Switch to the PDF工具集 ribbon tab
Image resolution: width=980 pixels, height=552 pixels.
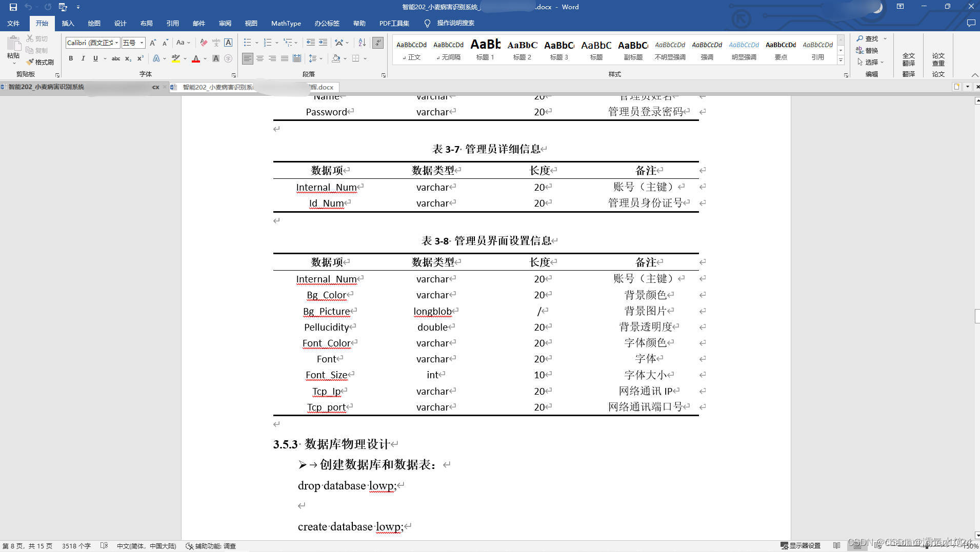394,23
